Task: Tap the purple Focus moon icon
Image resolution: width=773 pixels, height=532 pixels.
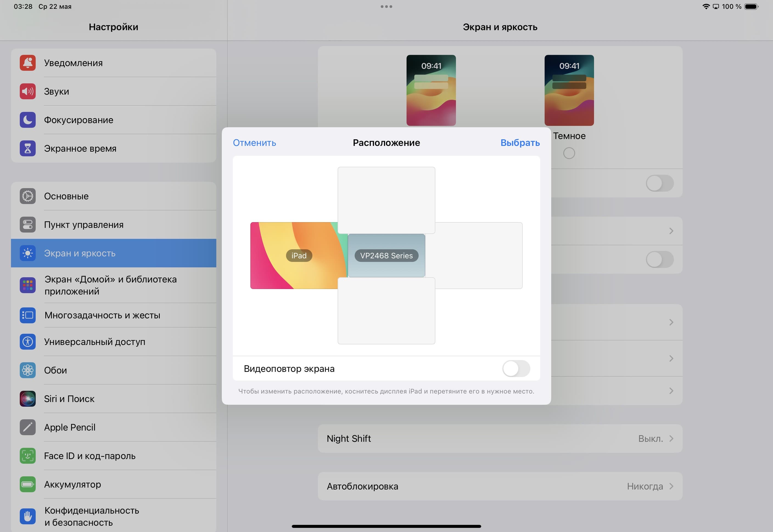Action: [27, 120]
